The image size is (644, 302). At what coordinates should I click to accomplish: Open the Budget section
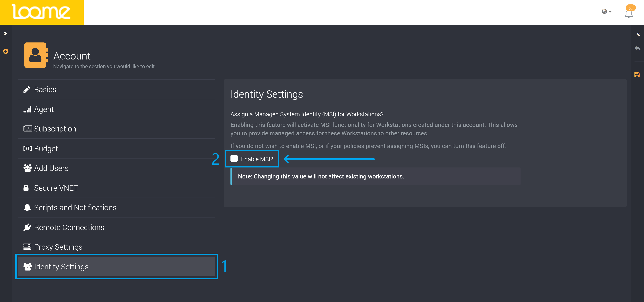tap(46, 149)
